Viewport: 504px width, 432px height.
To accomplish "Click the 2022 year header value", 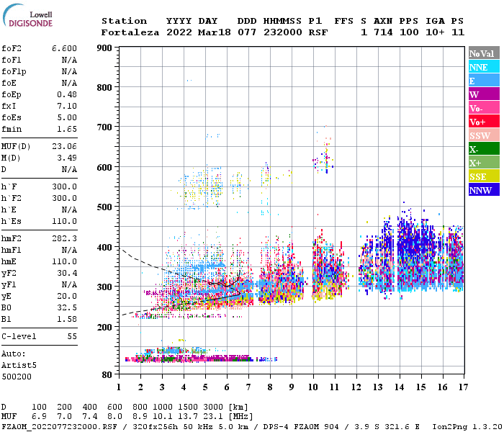I will pyautogui.click(x=179, y=32).
